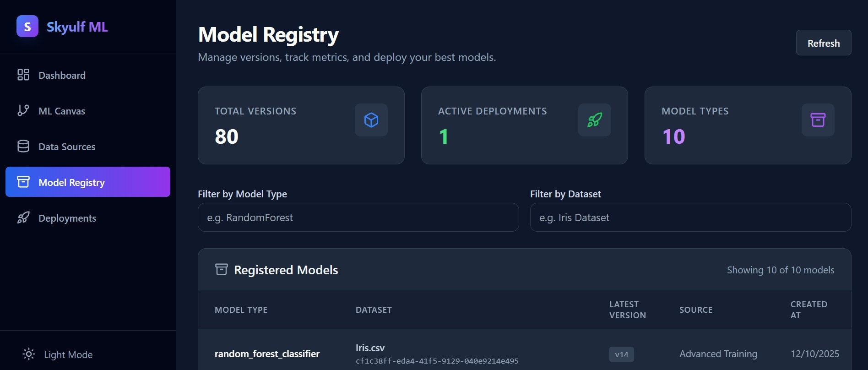This screenshot has height=370, width=868.
Task: Click the archive icon beside Registered Models
Action: pyautogui.click(x=222, y=269)
